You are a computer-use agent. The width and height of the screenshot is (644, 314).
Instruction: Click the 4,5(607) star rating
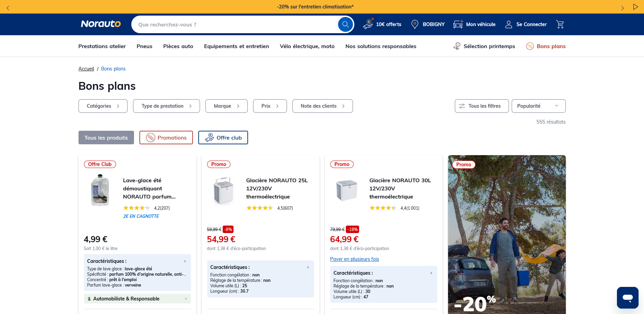coord(269,208)
